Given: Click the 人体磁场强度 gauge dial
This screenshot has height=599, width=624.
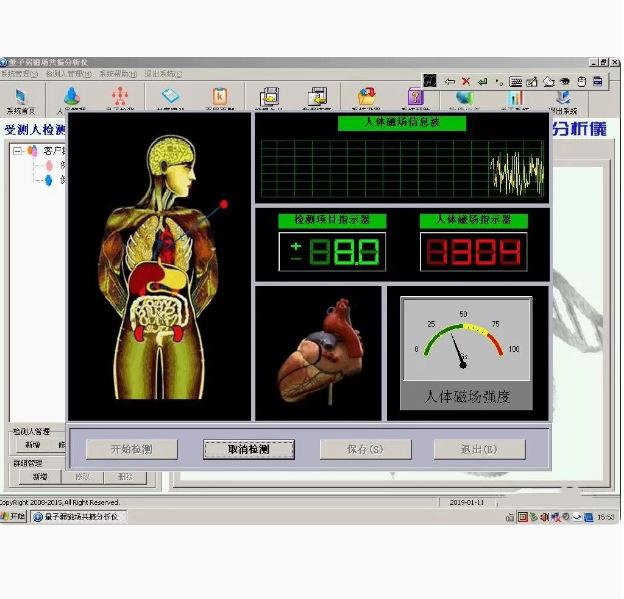Looking at the screenshot, I should (466, 339).
